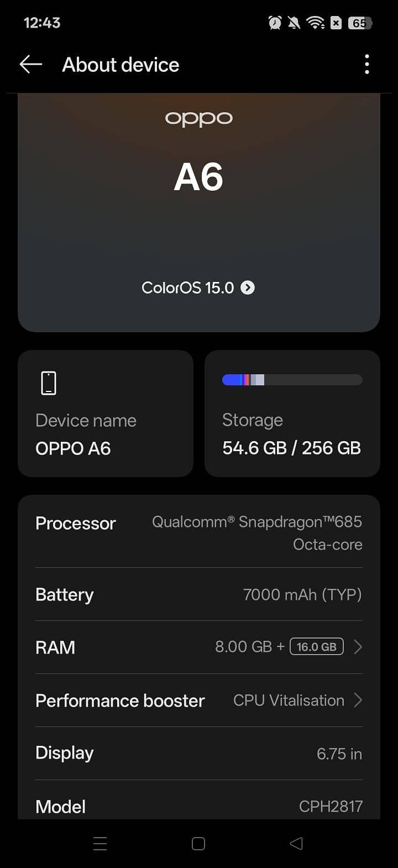Tap the data saver icon in status bar
Screen dimensions: 398x868
coord(336,23)
